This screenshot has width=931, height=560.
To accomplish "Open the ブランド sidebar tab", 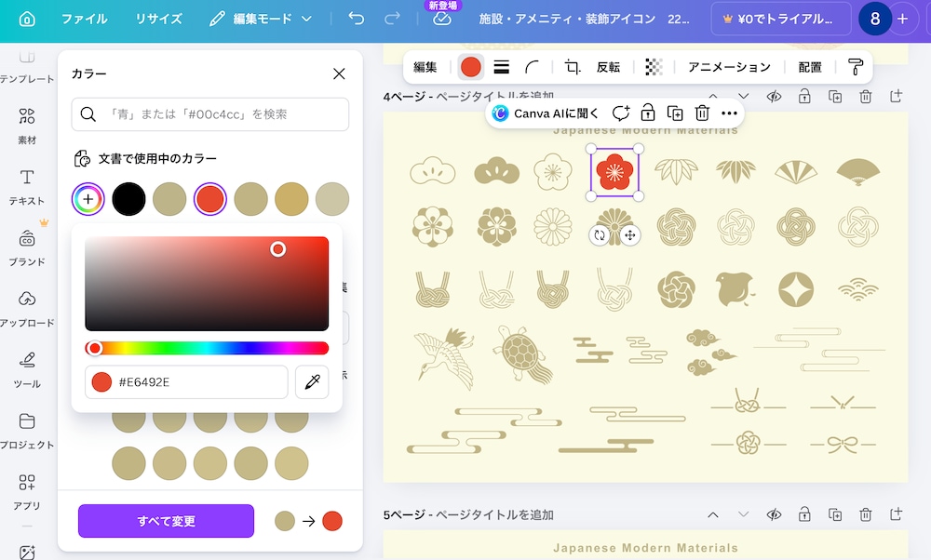I will (x=27, y=248).
